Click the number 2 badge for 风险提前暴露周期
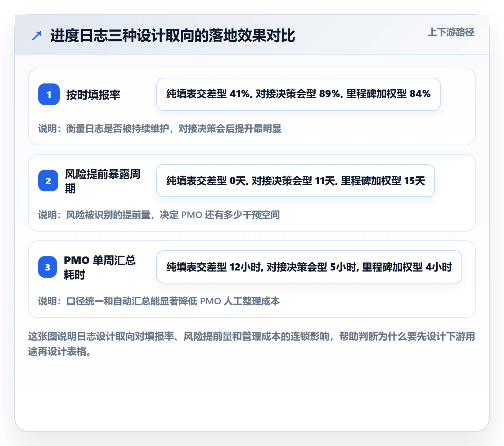The image size is (504, 446). point(48,181)
